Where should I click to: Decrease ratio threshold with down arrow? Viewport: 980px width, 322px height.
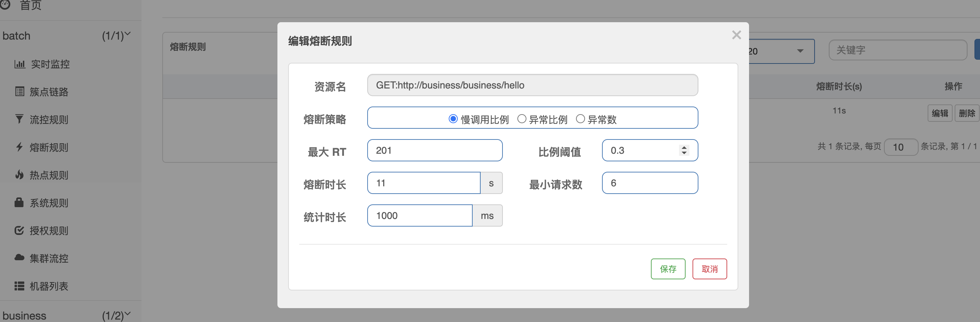point(684,153)
